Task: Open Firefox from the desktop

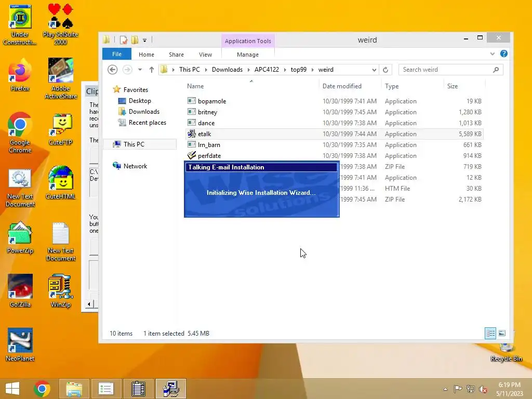Action: click(20, 75)
